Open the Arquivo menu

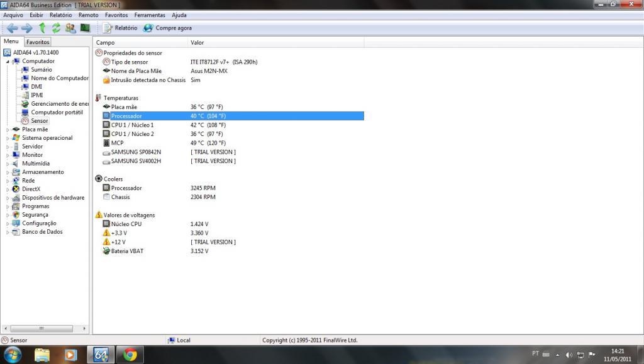coord(13,15)
